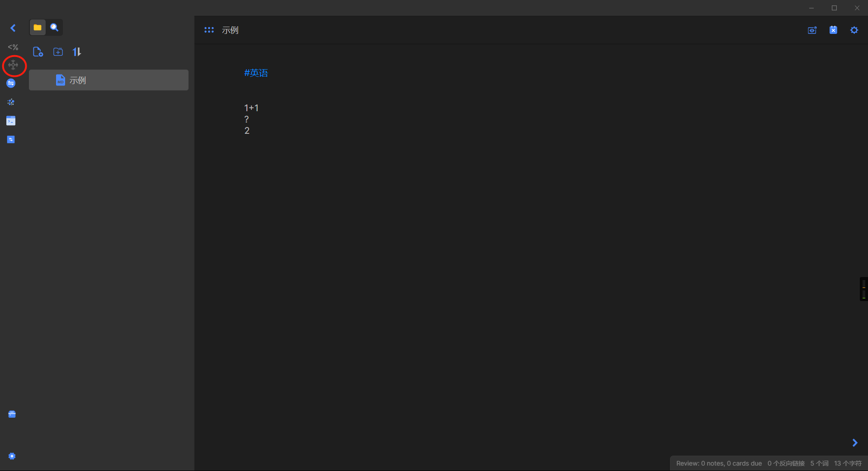Open the graph view icon

[11, 102]
